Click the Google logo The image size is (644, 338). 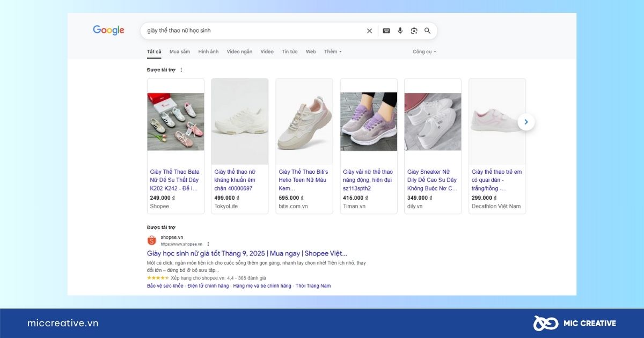pos(108,31)
